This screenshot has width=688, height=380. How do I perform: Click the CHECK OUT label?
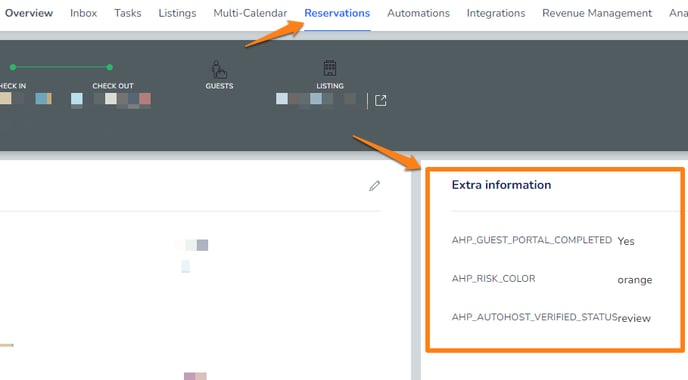[113, 86]
